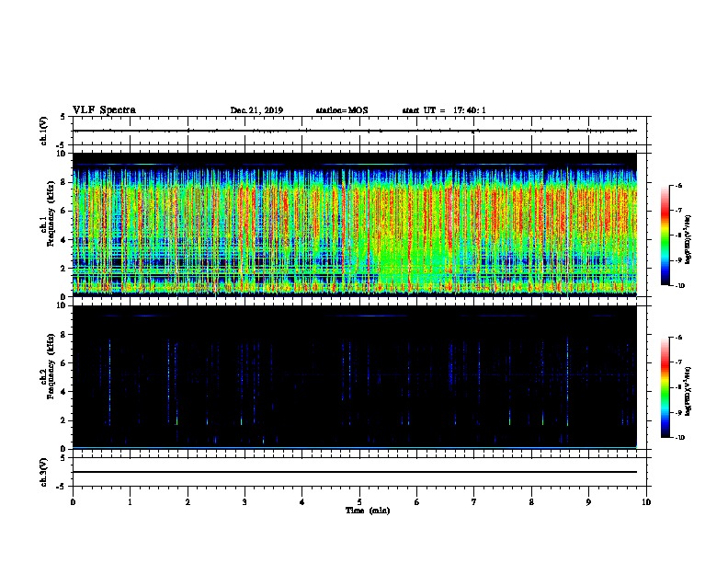Click the "5" tick on ch.1(V) axis
The image size is (728, 563).
point(64,117)
